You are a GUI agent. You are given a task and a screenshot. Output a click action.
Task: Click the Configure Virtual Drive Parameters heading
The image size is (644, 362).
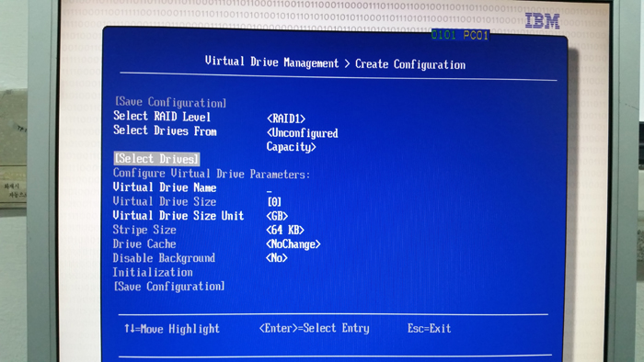(212, 174)
